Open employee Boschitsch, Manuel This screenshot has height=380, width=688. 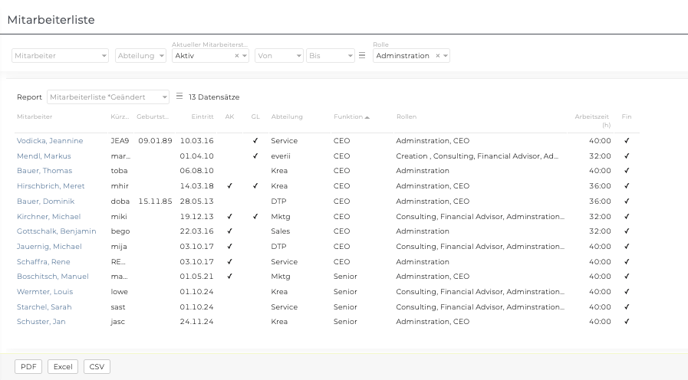click(53, 276)
